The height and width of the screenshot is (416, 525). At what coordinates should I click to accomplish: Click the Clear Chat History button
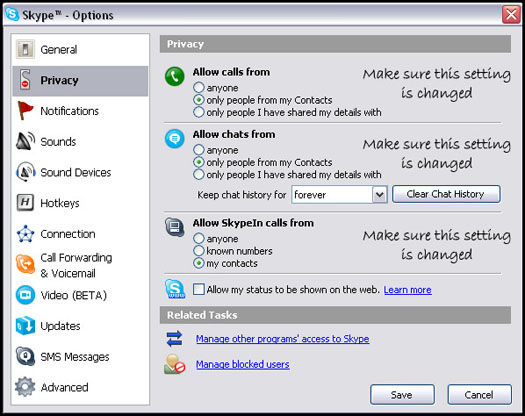446,194
